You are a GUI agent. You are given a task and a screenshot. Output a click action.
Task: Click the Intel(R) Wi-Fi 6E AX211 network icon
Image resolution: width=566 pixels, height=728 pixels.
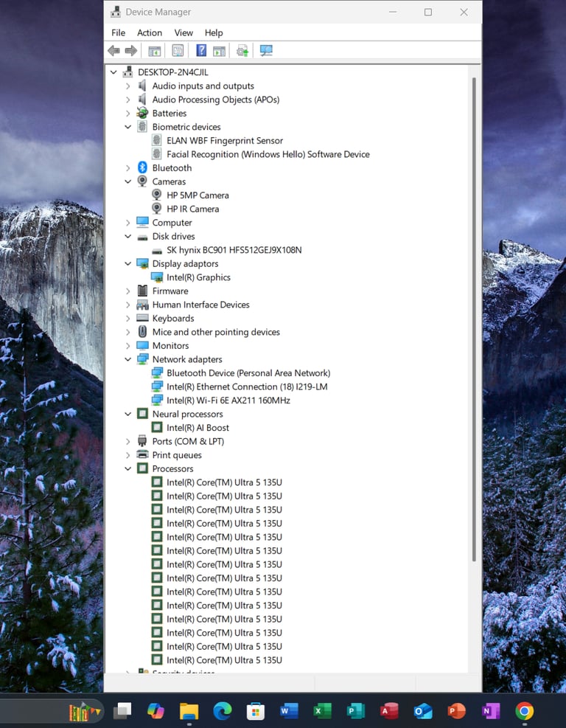[157, 401]
